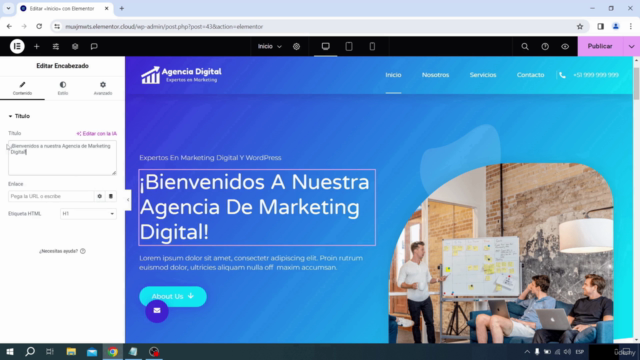Viewport: 640px width, 360px height.
Task: Click the Lorem ipsum paragraph text
Action: click(251, 263)
